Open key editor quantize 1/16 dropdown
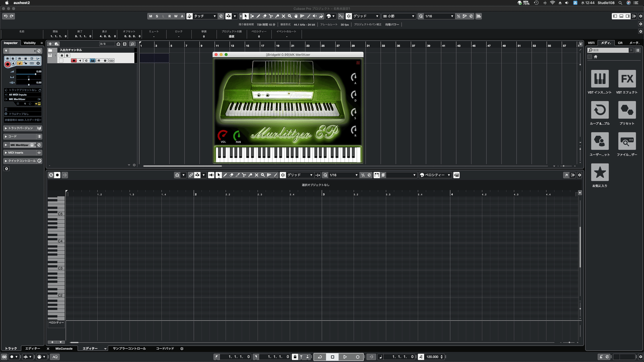The height and width of the screenshot is (362, 644). (x=343, y=175)
